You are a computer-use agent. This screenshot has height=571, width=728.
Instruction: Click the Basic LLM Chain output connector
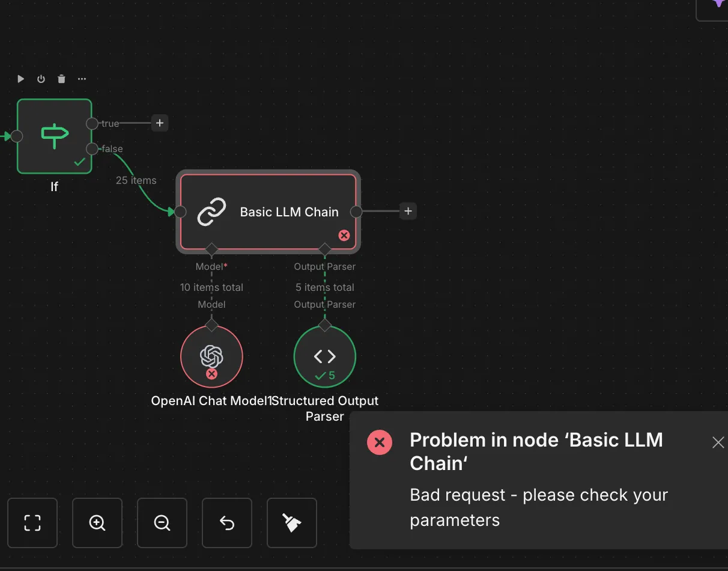[356, 212]
